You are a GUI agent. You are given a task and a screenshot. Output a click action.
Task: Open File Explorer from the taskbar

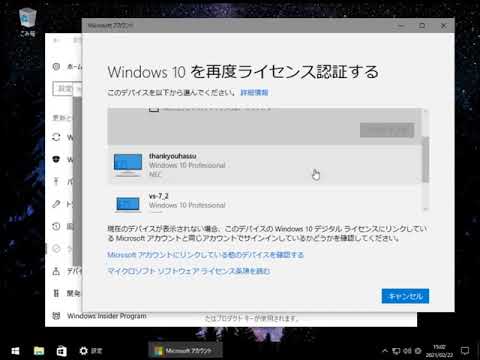click(x=39, y=351)
